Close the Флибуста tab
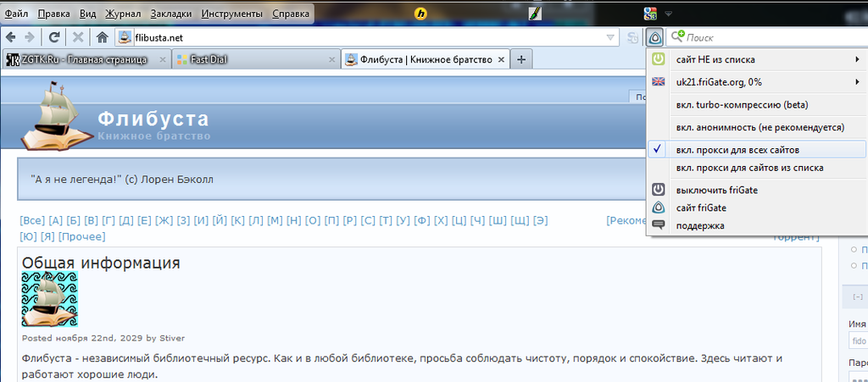The height and width of the screenshot is (382, 868). coord(501,59)
